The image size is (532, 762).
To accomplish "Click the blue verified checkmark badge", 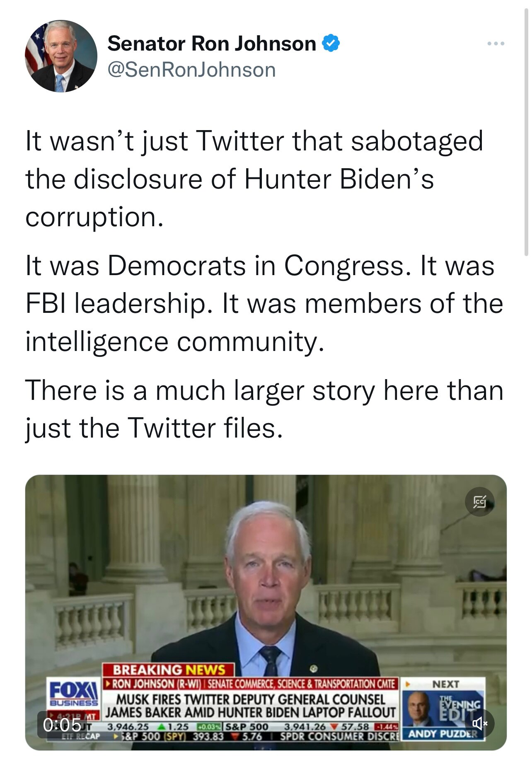I will point(331,44).
